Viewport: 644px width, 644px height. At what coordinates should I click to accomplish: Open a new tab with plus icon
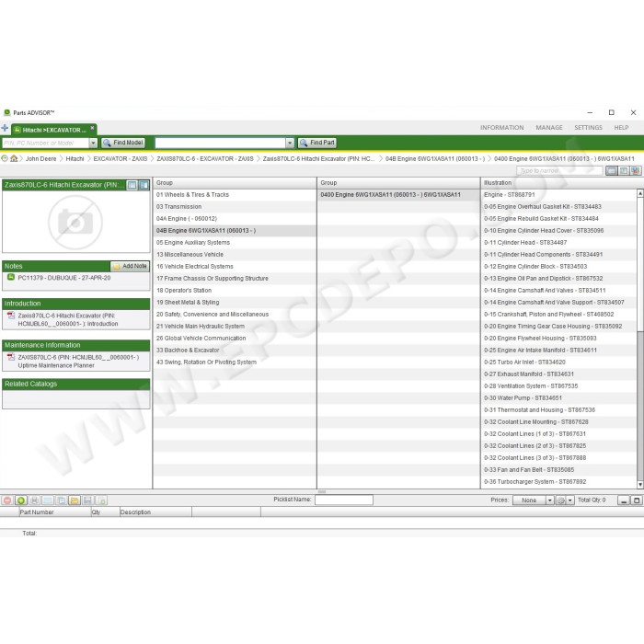coord(5,128)
